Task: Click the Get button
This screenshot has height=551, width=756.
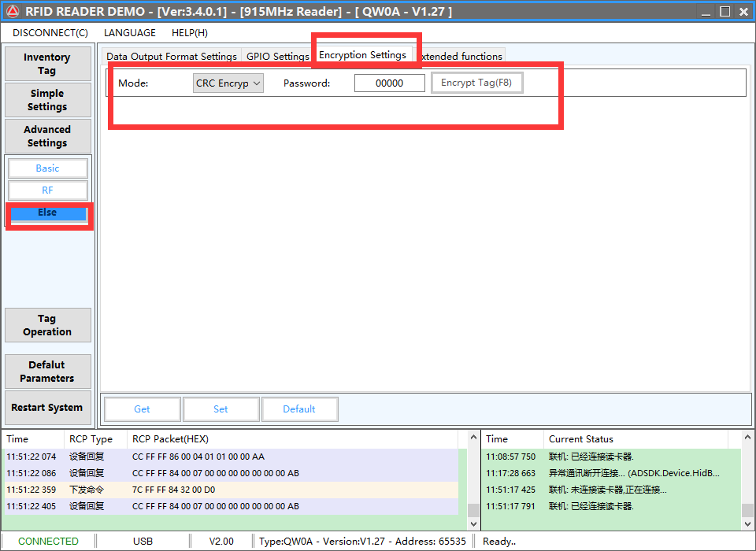Action: point(142,409)
